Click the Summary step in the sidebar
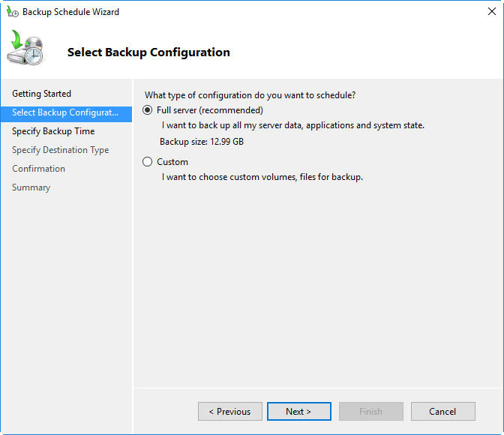Screen dimensions: 504x435 click(x=31, y=187)
